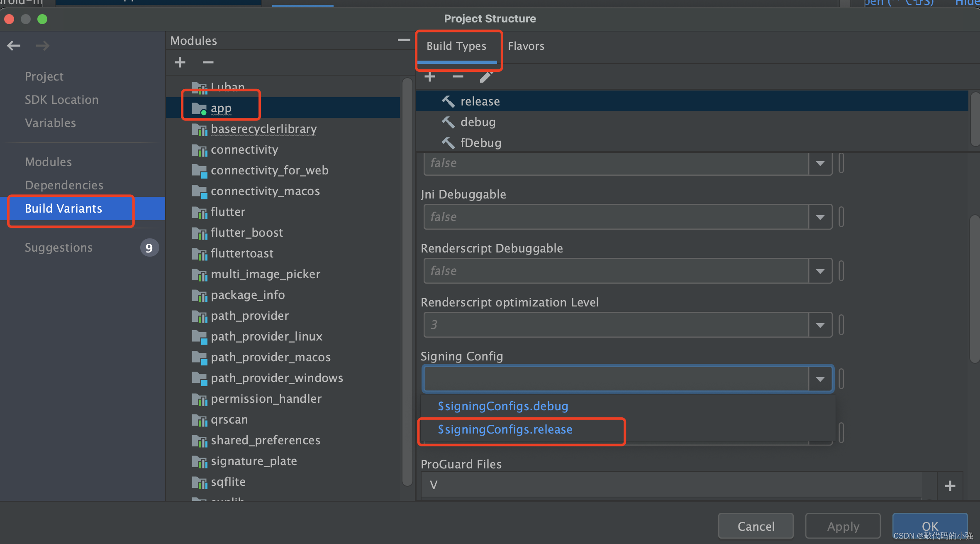
Task: Click the back navigation arrow
Action: [14, 46]
